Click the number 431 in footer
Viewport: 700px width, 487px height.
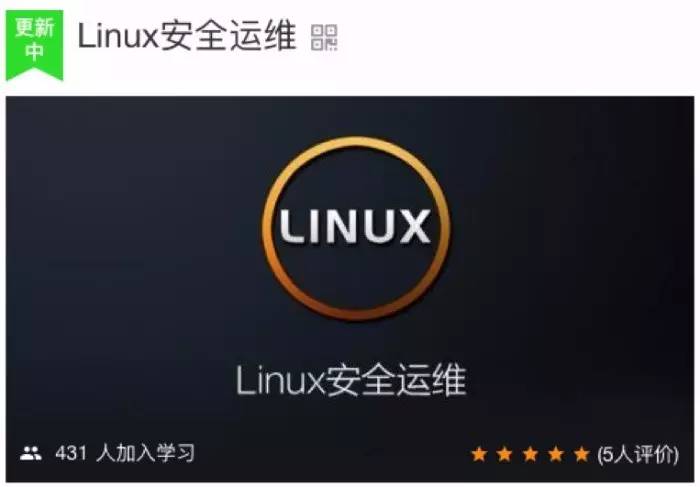[71, 454]
